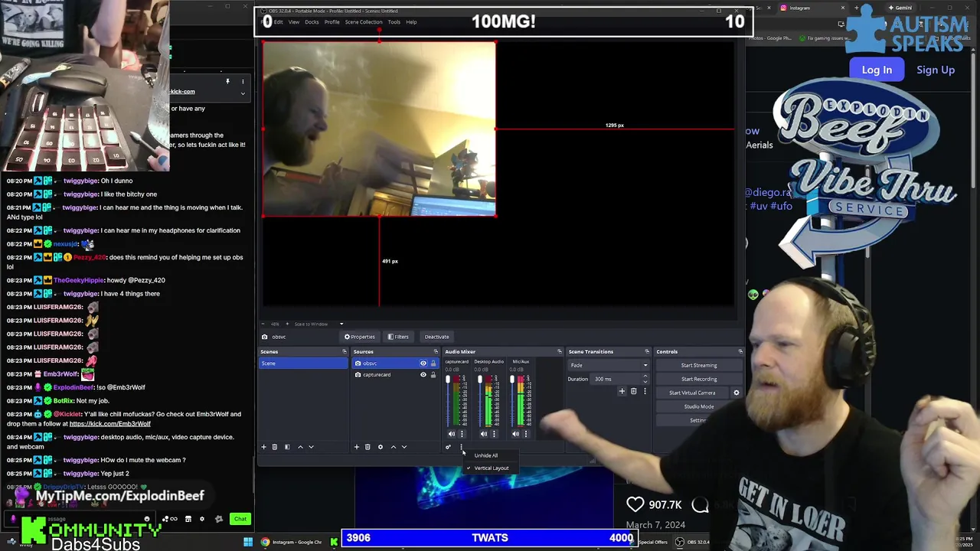Click Start Recording button
Image resolution: width=980 pixels, height=551 pixels.
[699, 379]
